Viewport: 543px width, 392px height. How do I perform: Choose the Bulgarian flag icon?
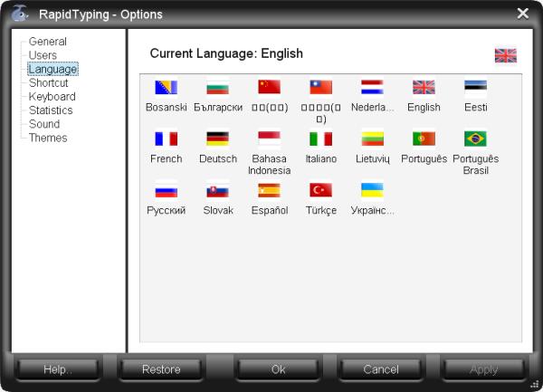tap(218, 87)
